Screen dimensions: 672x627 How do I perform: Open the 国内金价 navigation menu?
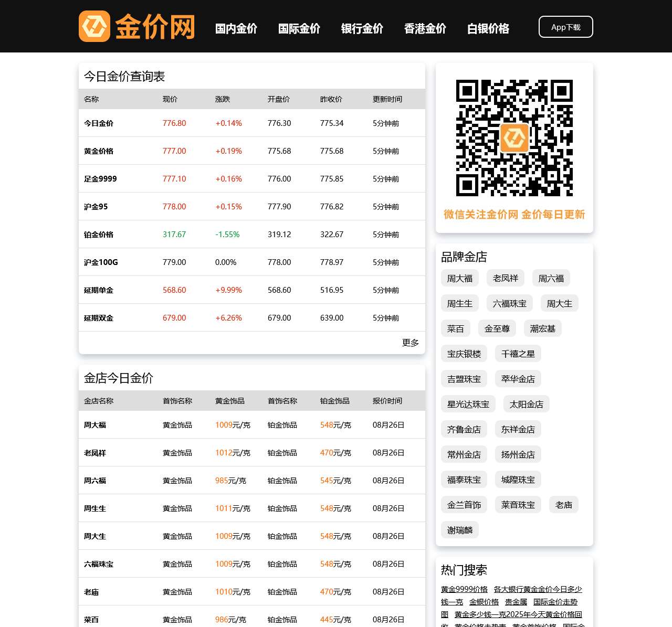pos(236,29)
